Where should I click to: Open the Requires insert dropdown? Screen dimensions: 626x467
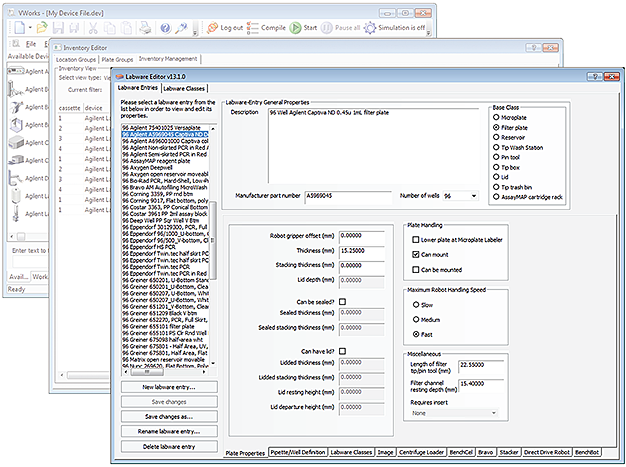pos(493,413)
